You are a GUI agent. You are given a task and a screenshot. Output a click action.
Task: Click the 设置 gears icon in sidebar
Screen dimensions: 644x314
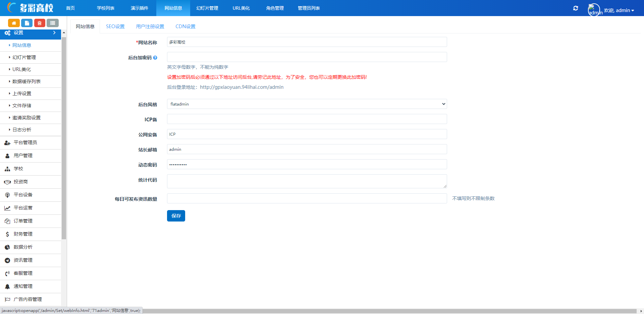[7, 33]
